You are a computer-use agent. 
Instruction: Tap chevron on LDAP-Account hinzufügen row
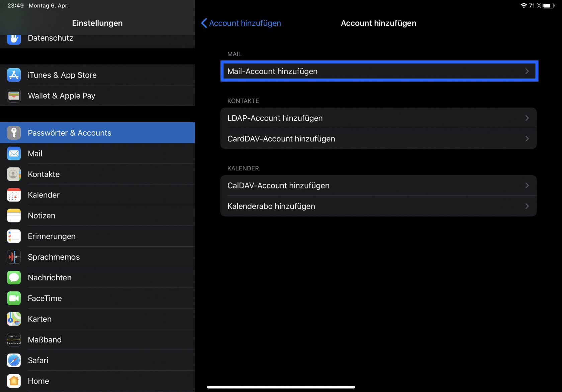[527, 118]
